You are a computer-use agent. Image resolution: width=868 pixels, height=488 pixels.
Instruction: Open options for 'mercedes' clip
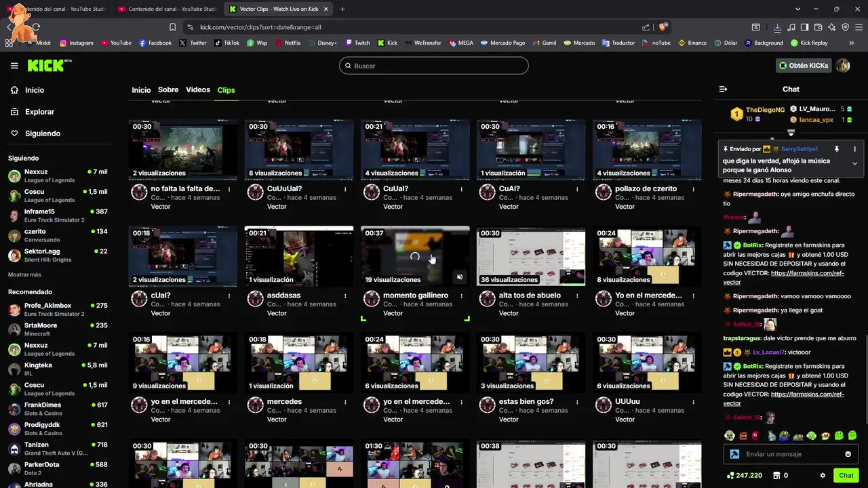pos(345,402)
